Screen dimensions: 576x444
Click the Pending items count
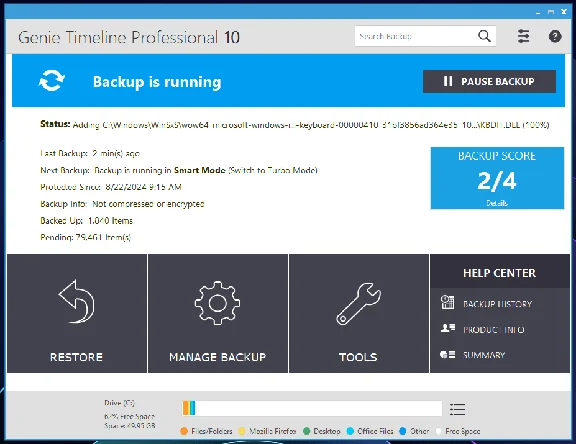click(103, 237)
